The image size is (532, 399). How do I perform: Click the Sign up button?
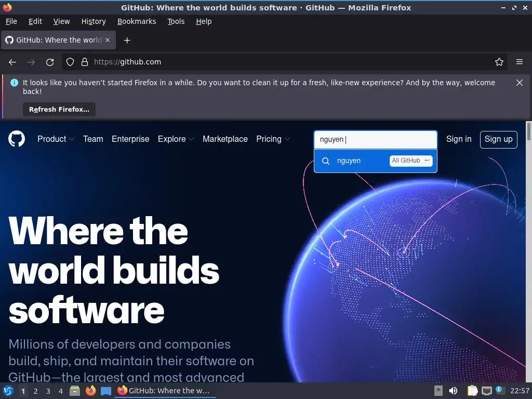coord(498,139)
